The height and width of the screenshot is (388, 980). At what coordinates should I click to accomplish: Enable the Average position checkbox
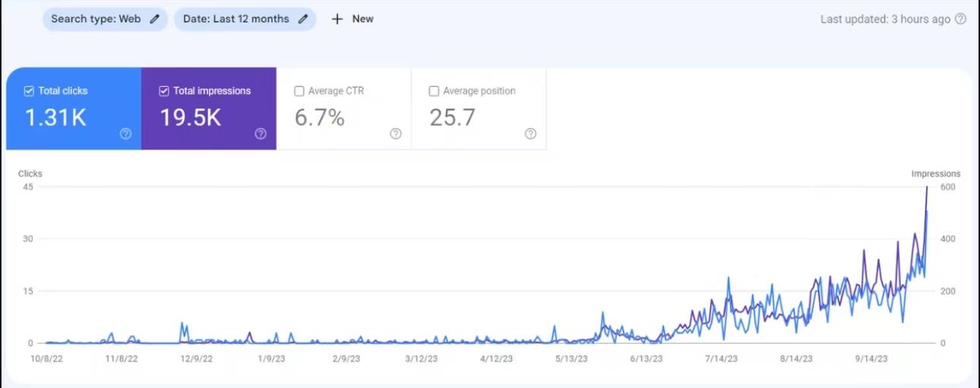pos(434,91)
